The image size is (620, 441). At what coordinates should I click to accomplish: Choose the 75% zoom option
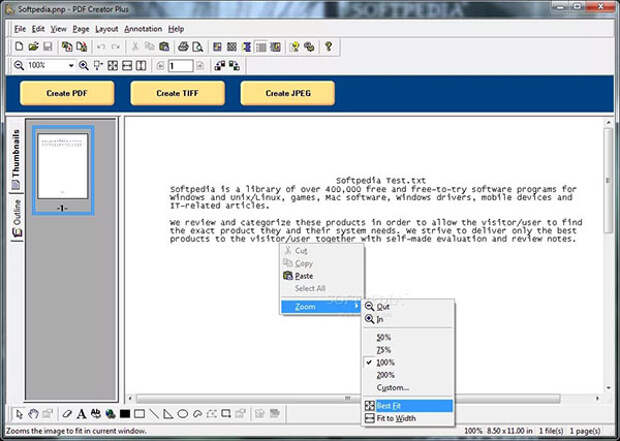click(x=384, y=349)
